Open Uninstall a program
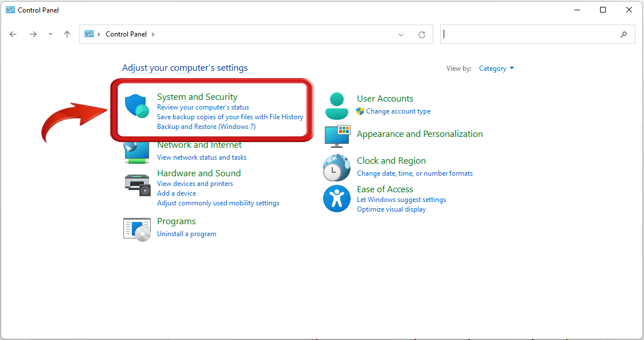Viewport: 644px width, 340px height. coord(186,233)
